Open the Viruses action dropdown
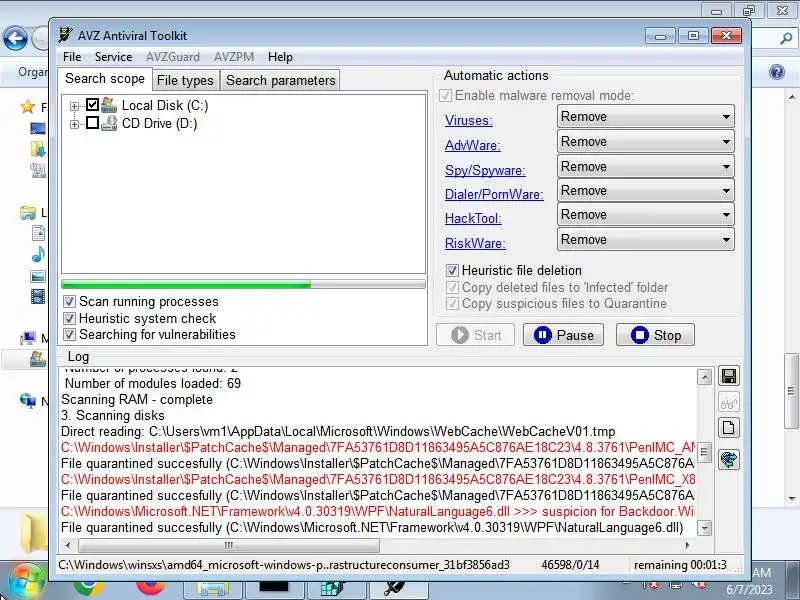 coord(645,116)
